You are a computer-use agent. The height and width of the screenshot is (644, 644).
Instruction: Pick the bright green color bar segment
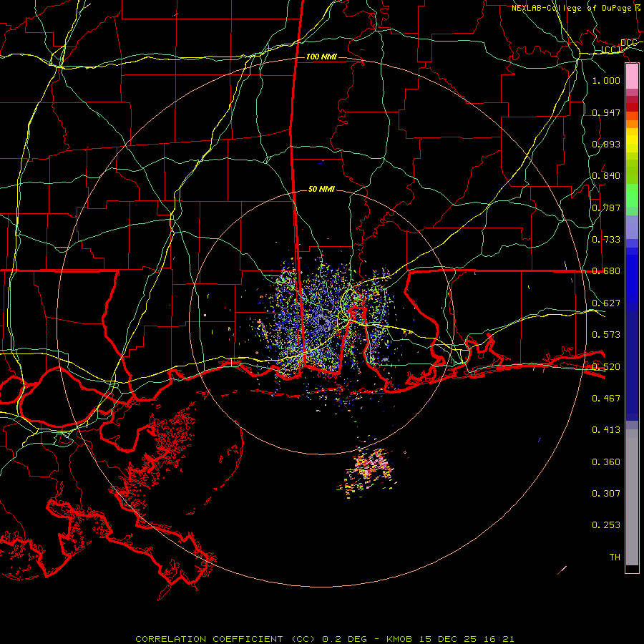click(632, 195)
